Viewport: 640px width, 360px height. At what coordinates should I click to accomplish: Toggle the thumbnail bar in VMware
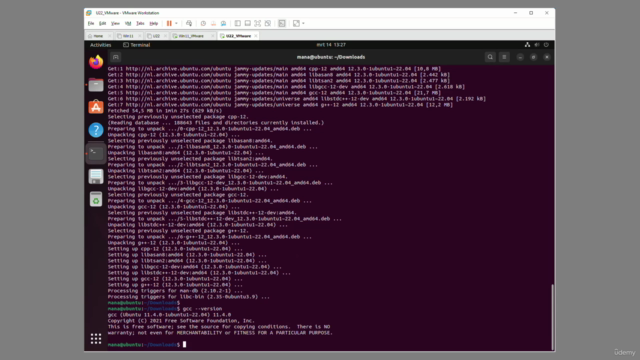point(248,23)
